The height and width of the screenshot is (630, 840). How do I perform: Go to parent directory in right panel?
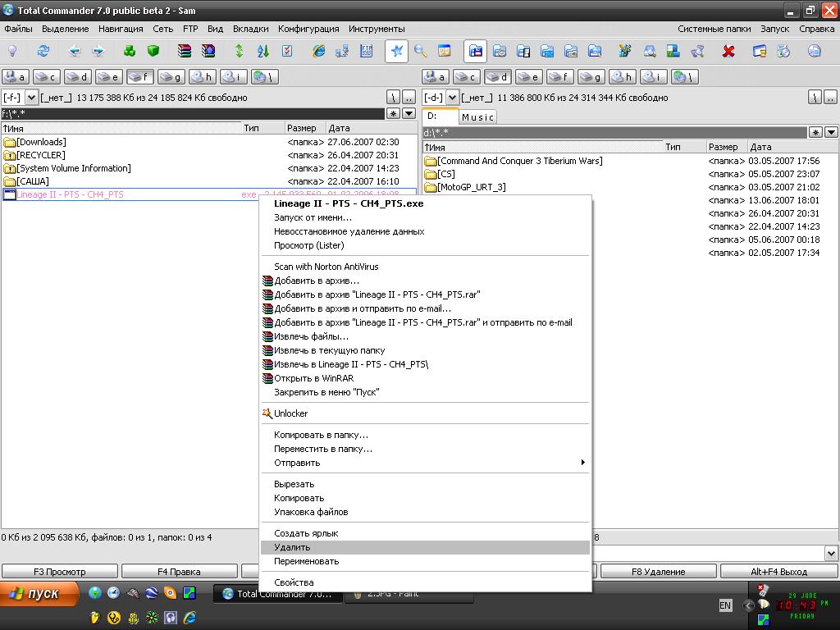(x=830, y=98)
